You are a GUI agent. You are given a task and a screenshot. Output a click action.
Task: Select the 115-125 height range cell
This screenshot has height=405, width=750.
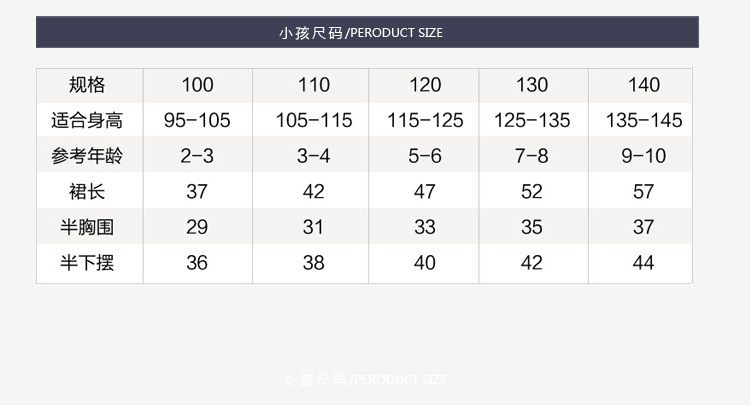coord(425,121)
